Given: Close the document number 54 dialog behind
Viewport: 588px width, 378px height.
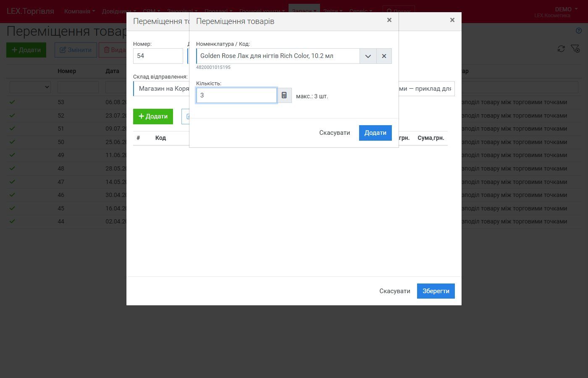Looking at the screenshot, I should tap(452, 20).
